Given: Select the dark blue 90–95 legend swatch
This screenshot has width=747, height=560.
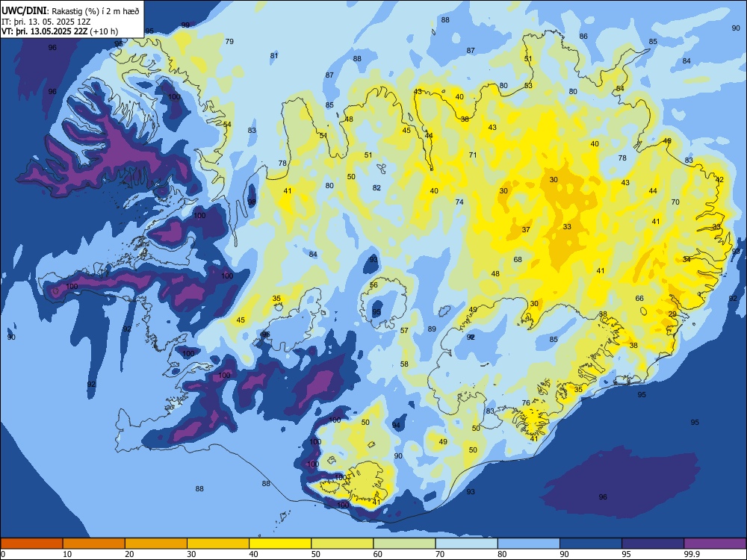Looking at the screenshot, I should click(x=591, y=544).
